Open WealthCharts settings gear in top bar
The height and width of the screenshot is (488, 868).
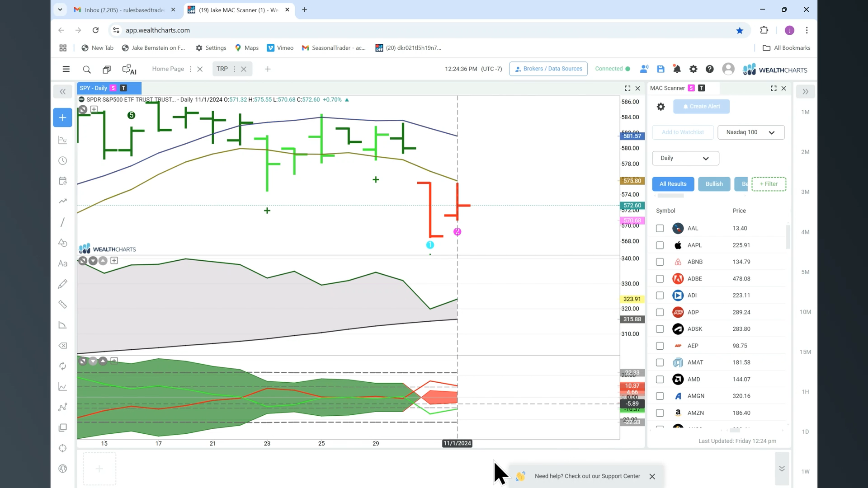click(693, 69)
